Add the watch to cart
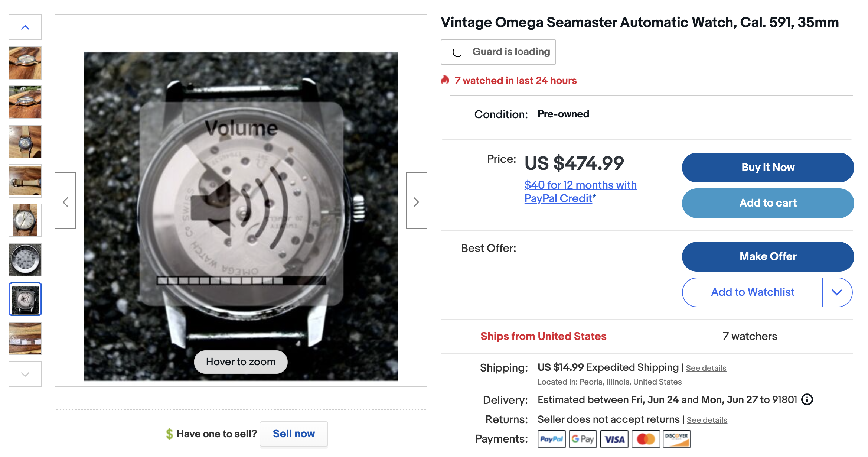The image size is (868, 457). coord(767,203)
